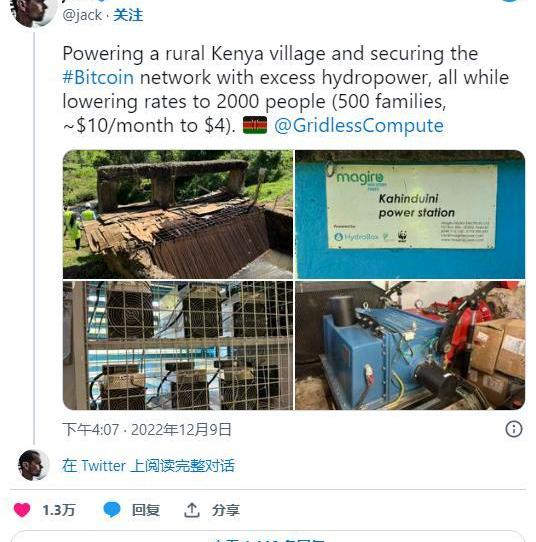Open the @GridlessCompute mention
Image resolution: width=536 pixels, height=542 pixels.
click(359, 125)
